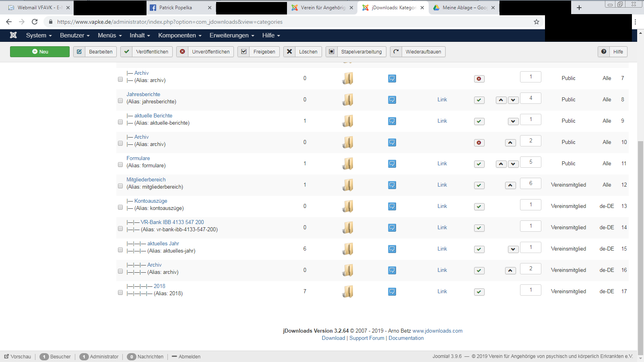Move aktuelles Jahr down with arrow icon
The height and width of the screenshot is (362, 644).
tap(513, 249)
